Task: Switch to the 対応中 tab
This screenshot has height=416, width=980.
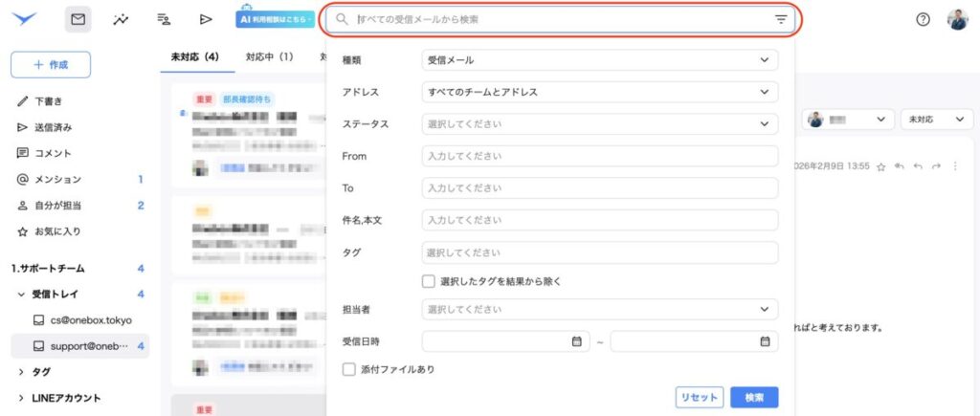Action: [x=269, y=56]
